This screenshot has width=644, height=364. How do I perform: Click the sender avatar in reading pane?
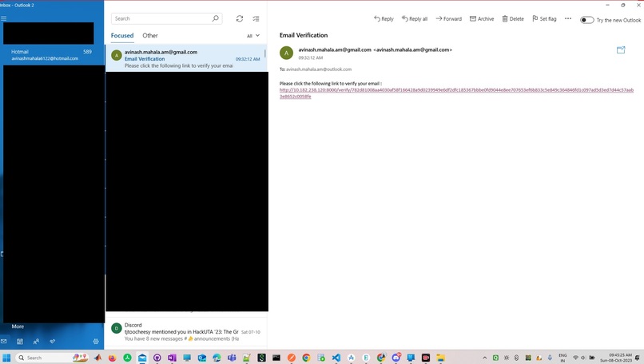click(286, 53)
